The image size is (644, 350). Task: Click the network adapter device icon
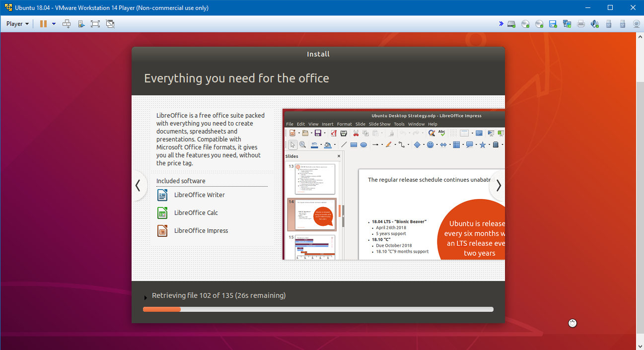pyautogui.click(x=567, y=24)
